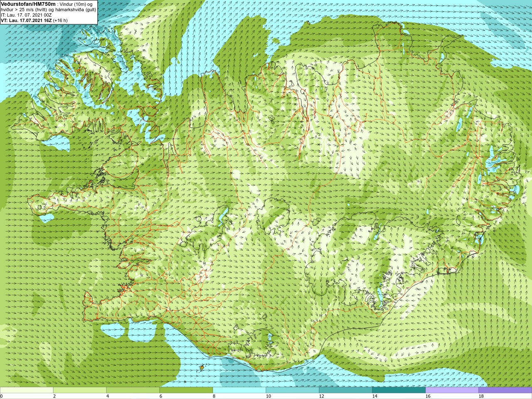The image size is (532, 399).
Task: Click the light green 2–4 m/s legend swatch
Action: click(x=80, y=390)
